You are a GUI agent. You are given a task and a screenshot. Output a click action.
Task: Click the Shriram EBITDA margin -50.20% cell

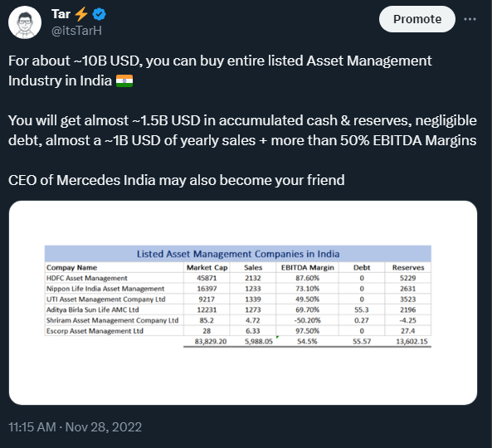(x=308, y=320)
